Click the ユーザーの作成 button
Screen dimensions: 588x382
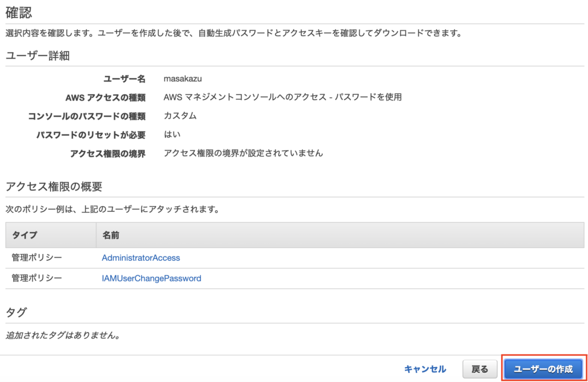click(x=543, y=369)
